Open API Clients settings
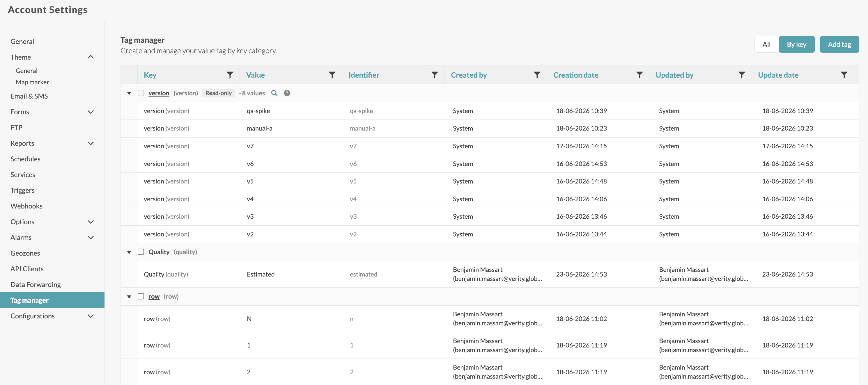The height and width of the screenshot is (385, 868). pos(27,269)
